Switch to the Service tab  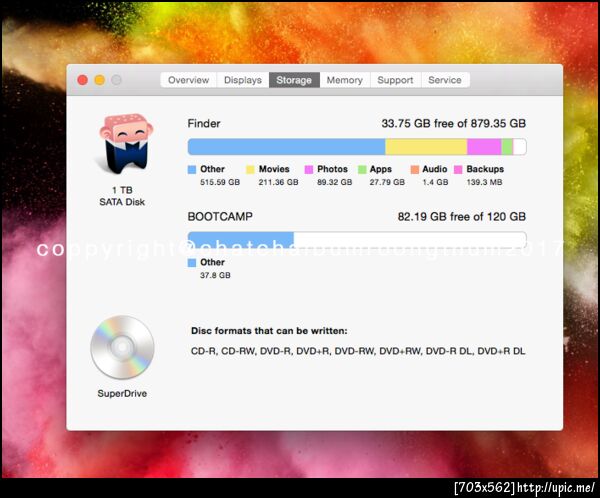pos(445,80)
